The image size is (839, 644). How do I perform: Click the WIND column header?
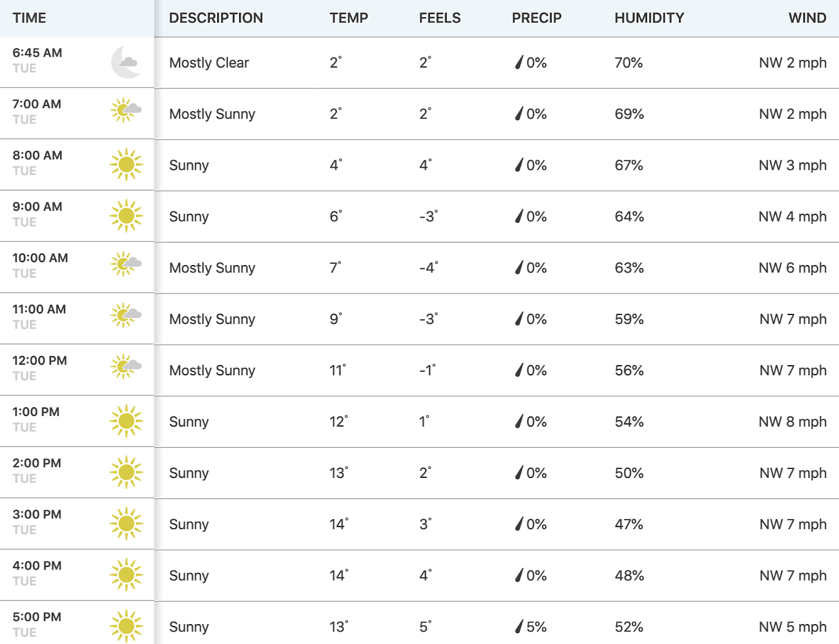click(808, 18)
